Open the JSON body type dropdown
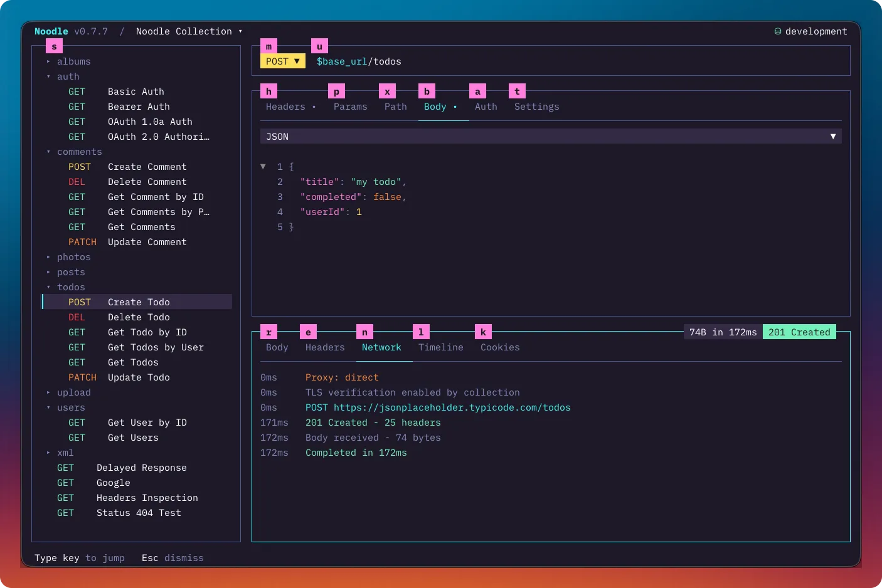The image size is (882, 588). 551,137
